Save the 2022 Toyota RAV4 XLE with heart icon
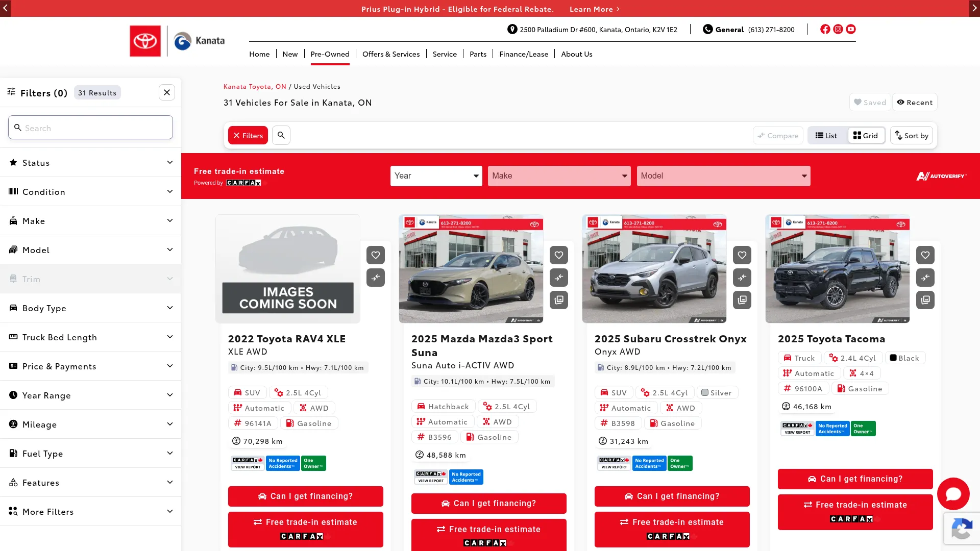Image resolution: width=980 pixels, height=551 pixels. pyautogui.click(x=376, y=255)
